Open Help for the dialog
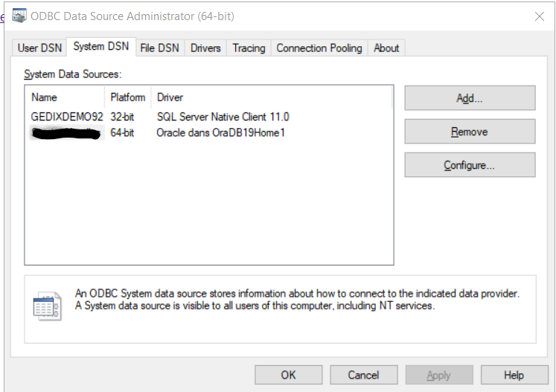This screenshot has width=556, height=392. point(514,375)
